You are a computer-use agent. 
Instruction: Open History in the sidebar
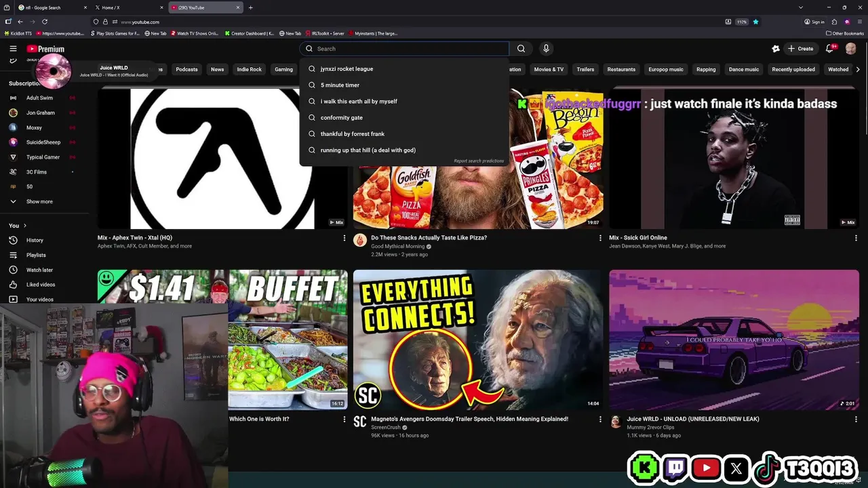point(35,240)
